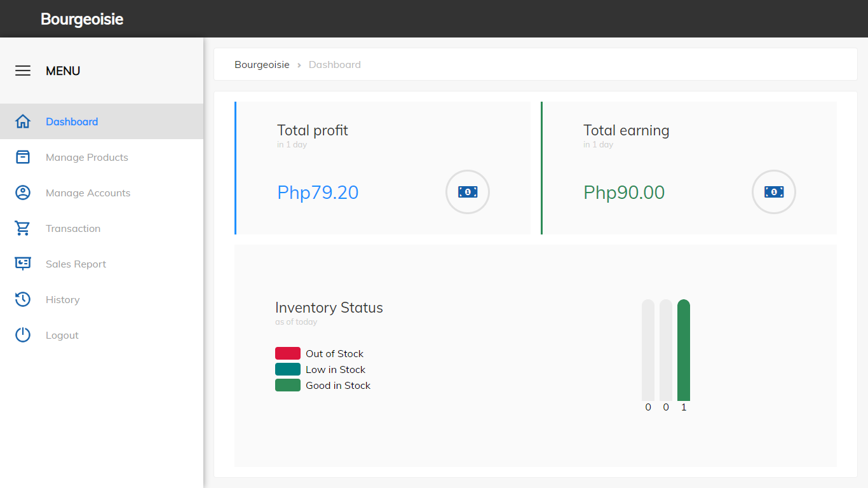Click the Manage Products wallet icon
Viewport: 868px width, 488px height.
pos(22,157)
